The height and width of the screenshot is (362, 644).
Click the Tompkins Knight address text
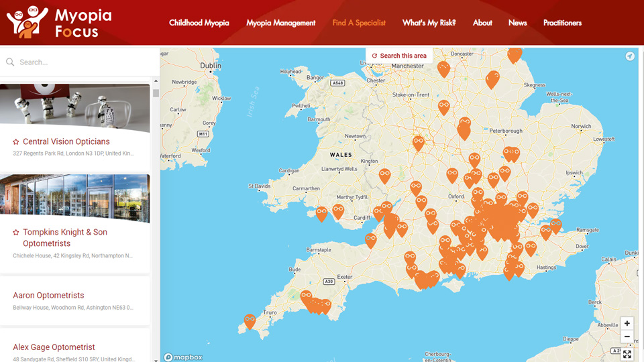point(72,255)
